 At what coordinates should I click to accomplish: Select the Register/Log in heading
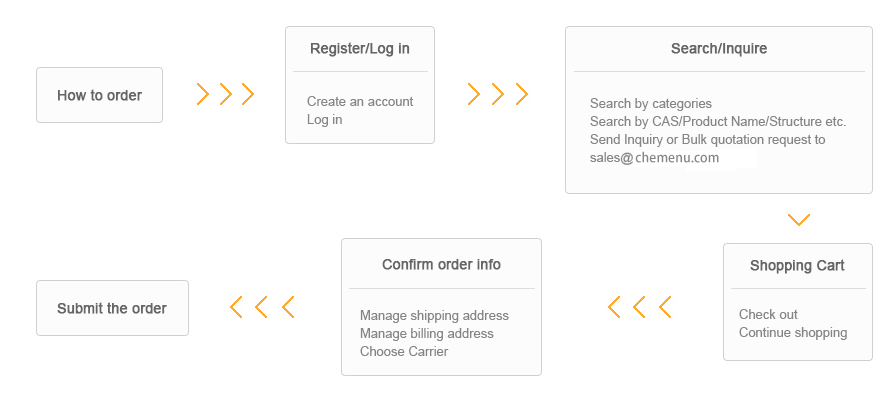(x=360, y=49)
